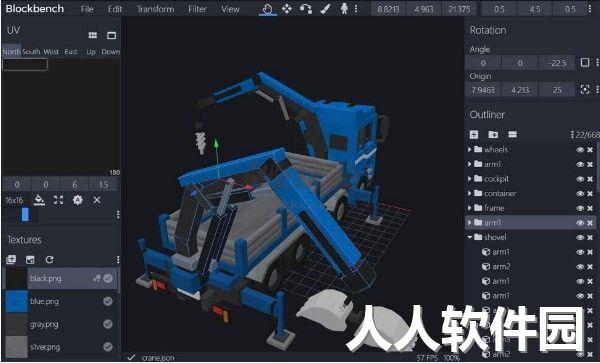Click X lock on wheels group
The image size is (600, 363).
590,150
